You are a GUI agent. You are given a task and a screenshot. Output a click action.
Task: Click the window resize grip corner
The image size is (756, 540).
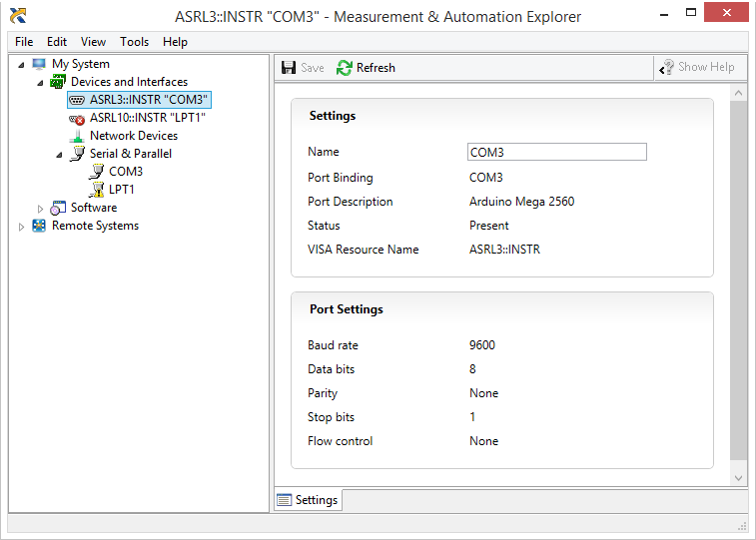(742, 527)
